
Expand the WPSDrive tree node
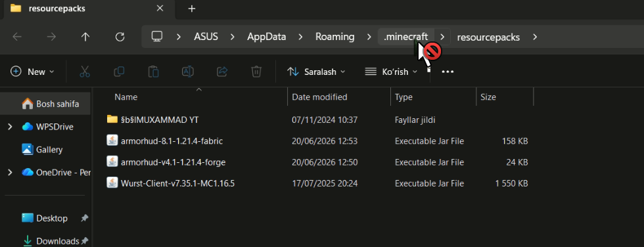[x=10, y=127]
